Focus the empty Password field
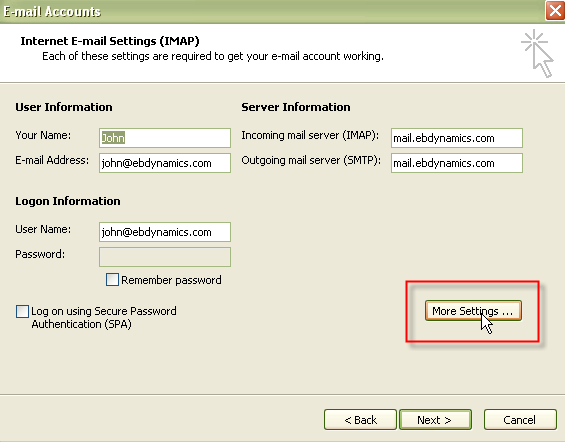The width and height of the screenshot is (565, 442). 165,257
